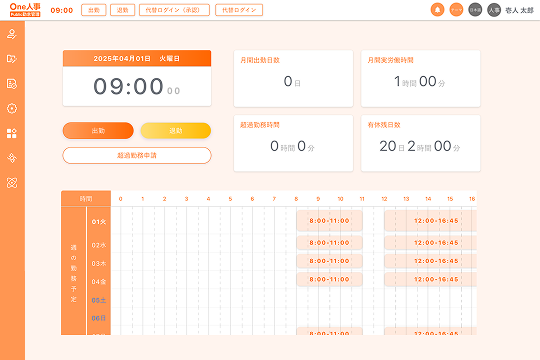Click the large orange 出勤 clock-in button
The width and height of the screenshot is (540, 360).
(x=98, y=131)
